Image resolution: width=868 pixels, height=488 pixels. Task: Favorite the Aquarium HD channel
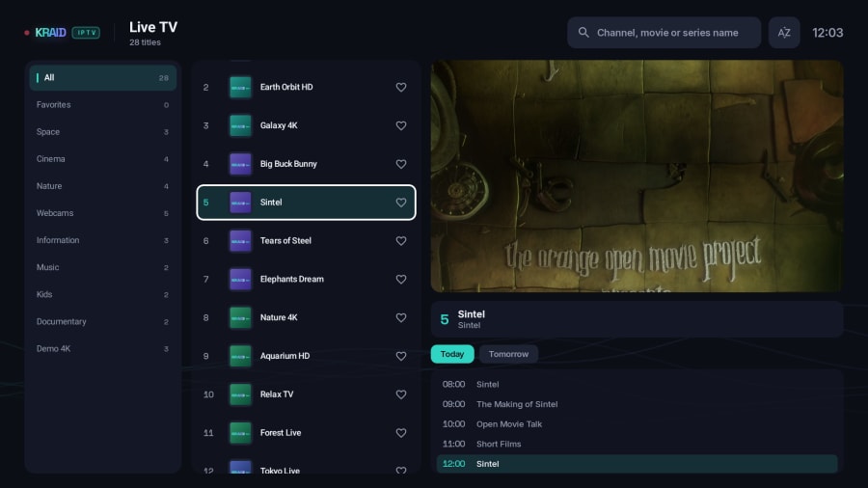pos(401,356)
